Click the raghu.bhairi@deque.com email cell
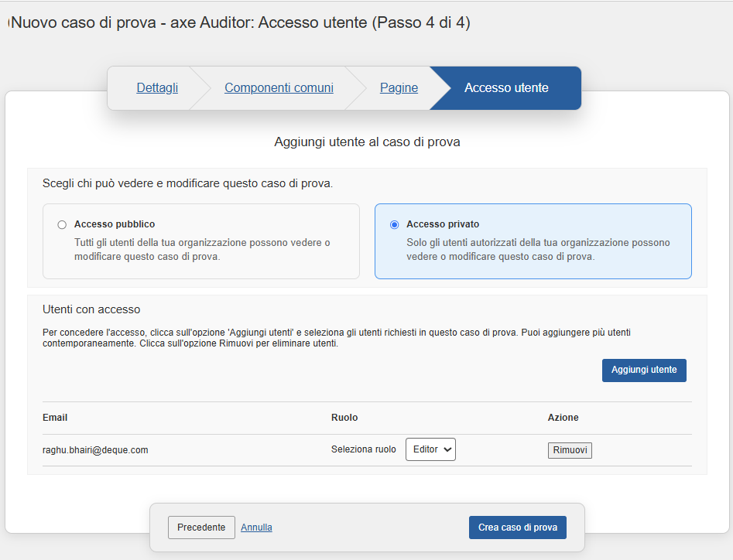733x560 pixels. click(x=95, y=450)
